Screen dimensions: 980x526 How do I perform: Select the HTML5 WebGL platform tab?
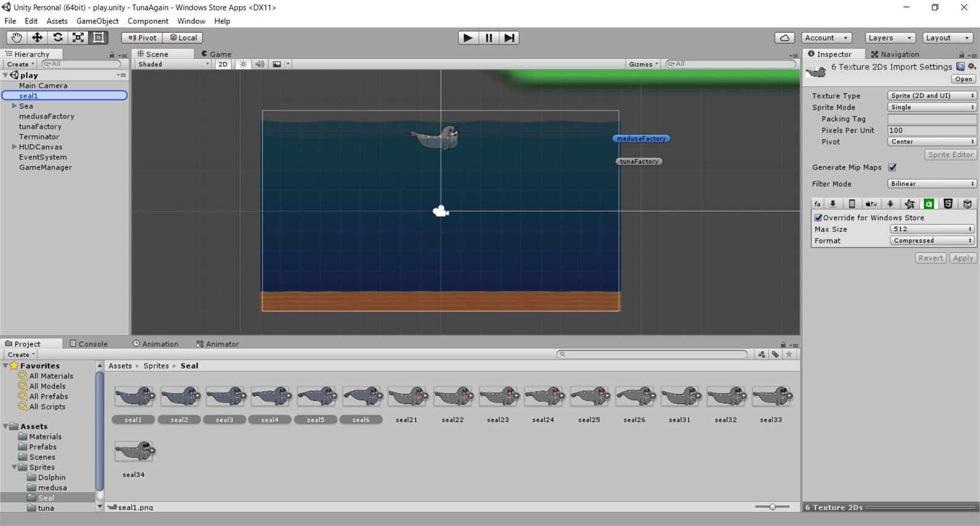[x=948, y=204]
